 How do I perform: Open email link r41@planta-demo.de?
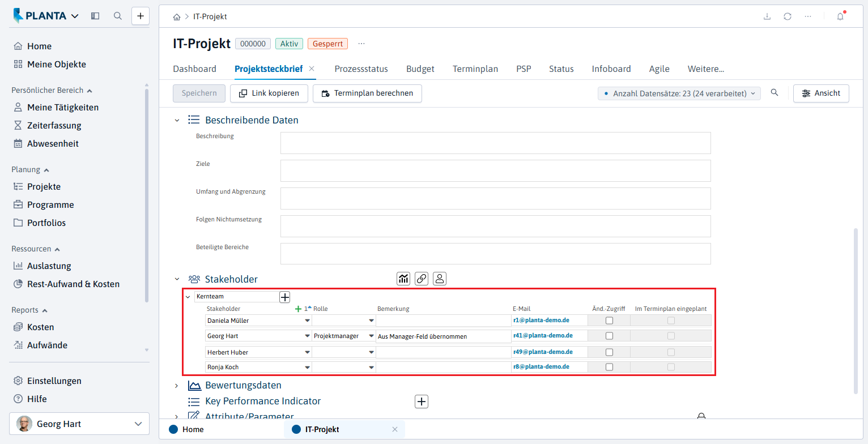tap(541, 336)
